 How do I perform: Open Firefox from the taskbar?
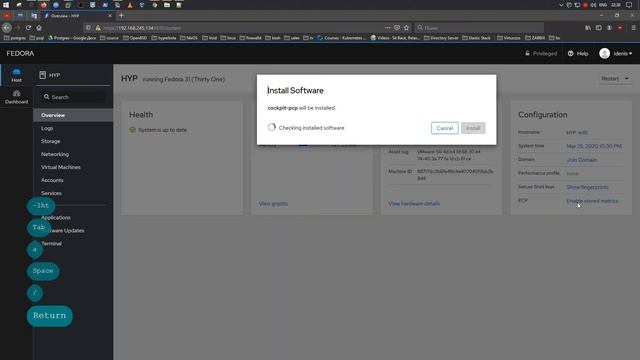43,5
